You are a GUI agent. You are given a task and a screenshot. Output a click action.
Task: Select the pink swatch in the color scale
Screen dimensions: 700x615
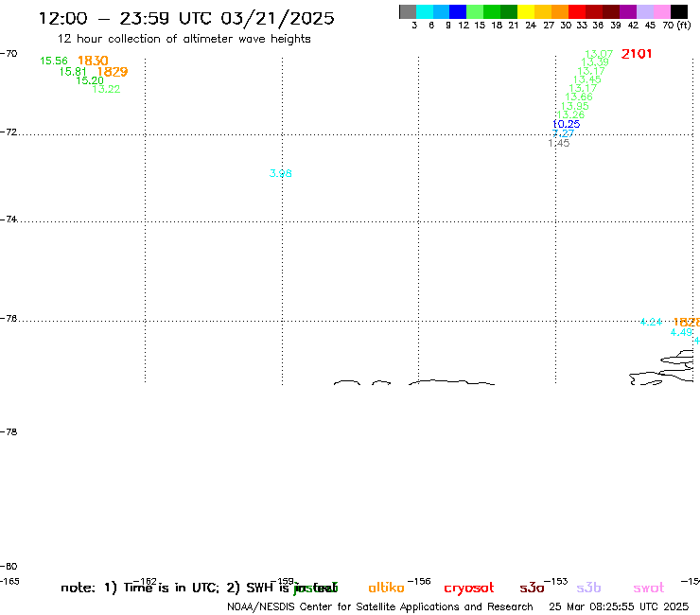[662, 11]
